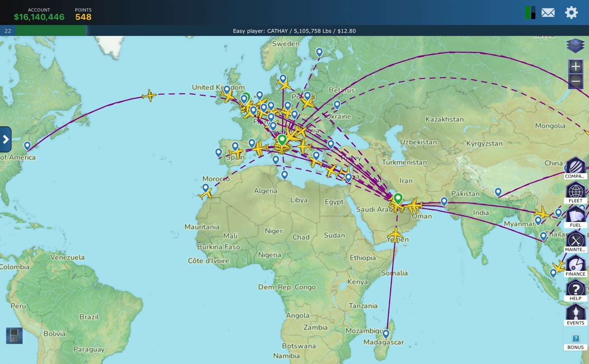This screenshot has height=364, width=589.
Task: Zoom out of the map with minus button
Action: tap(576, 81)
